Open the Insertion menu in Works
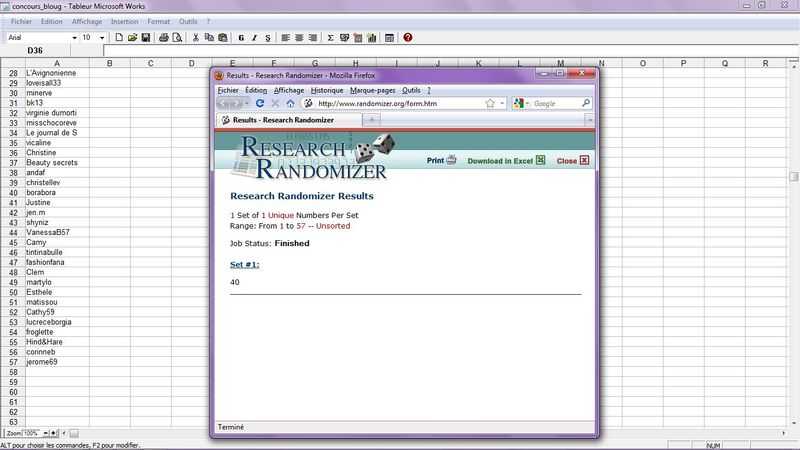 pos(124,21)
